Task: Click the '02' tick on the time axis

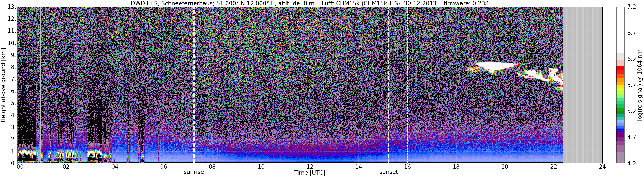Action: click(x=66, y=167)
